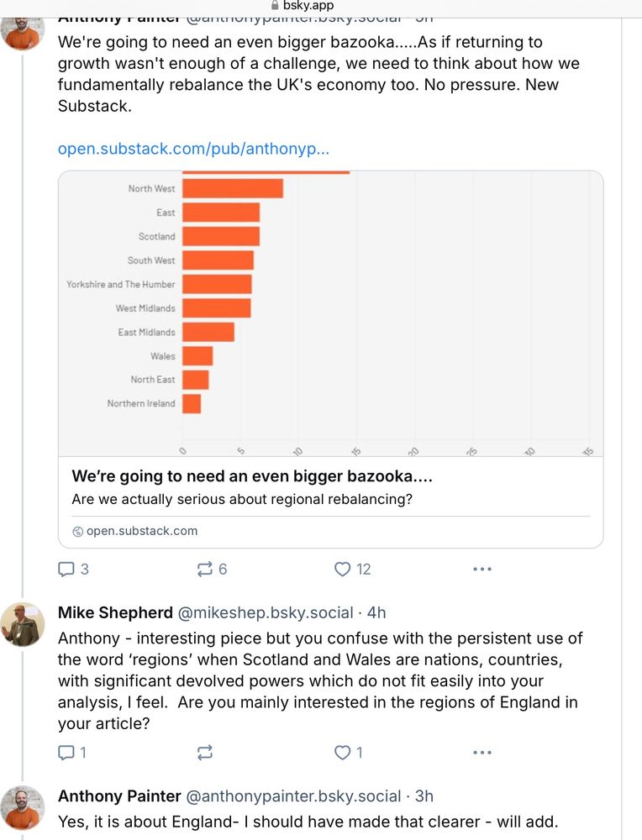The width and height of the screenshot is (642, 840).
Task: Click the 3h timestamp on Anthony's reply
Action: coord(424,796)
